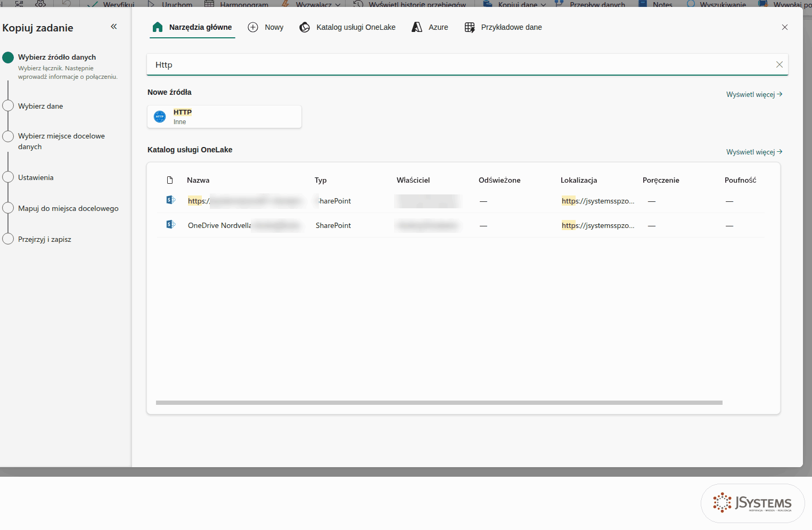The width and height of the screenshot is (812, 530).
Task: Go to step Wybierz miejsce docelowe danych
Action: tap(61, 141)
